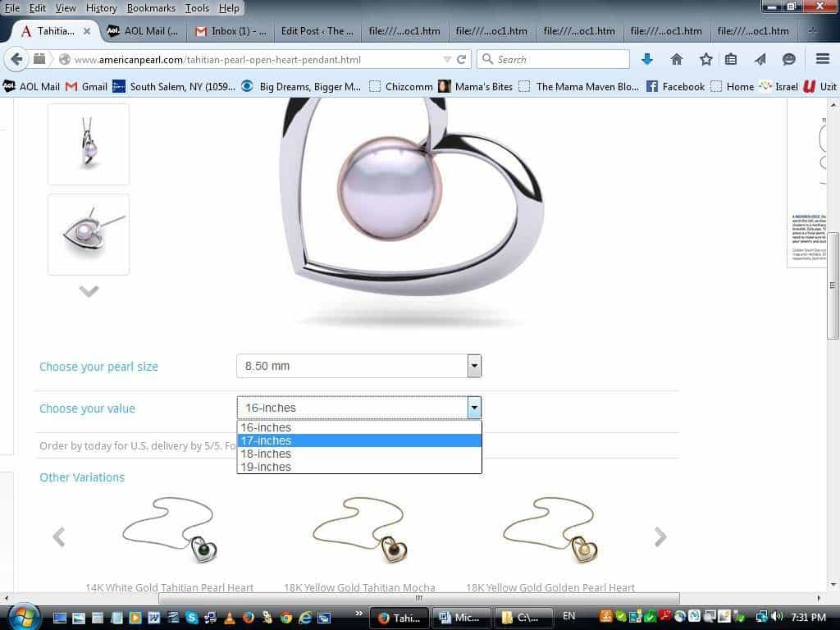The image size is (840, 630).
Task: Open the Edit menu
Action: pyautogui.click(x=37, y=8)
